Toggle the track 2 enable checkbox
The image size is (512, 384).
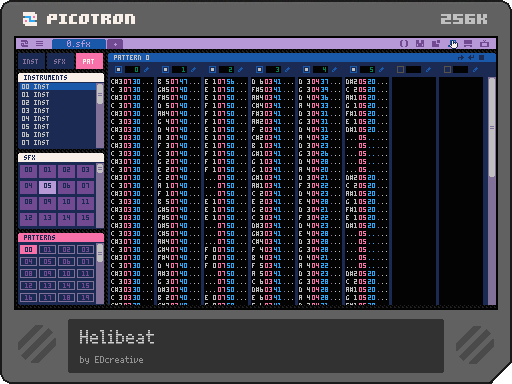coord(212,70)
